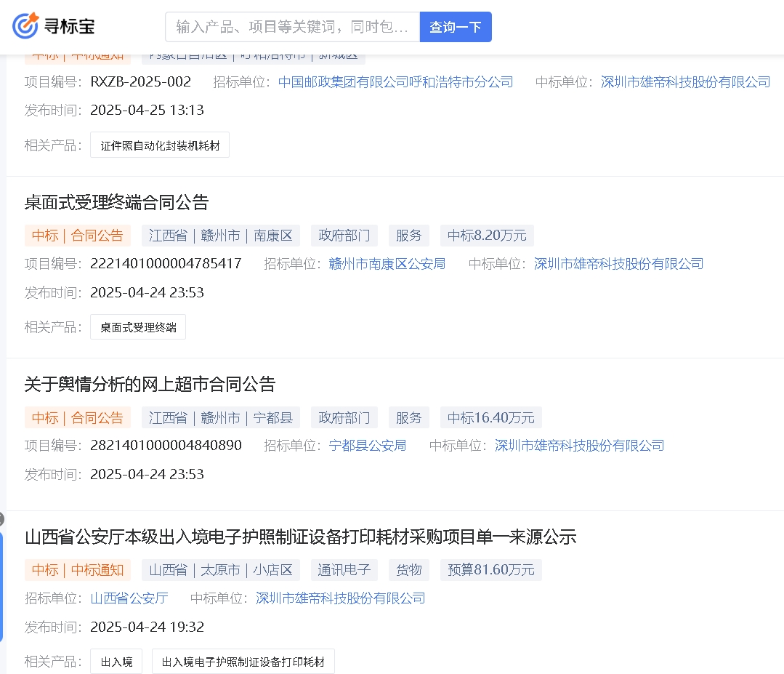Click 中标 | 合同公告 tag under 桌面式受理终端
The width and height of the screenshot is (784, 674).
[78, 236]
